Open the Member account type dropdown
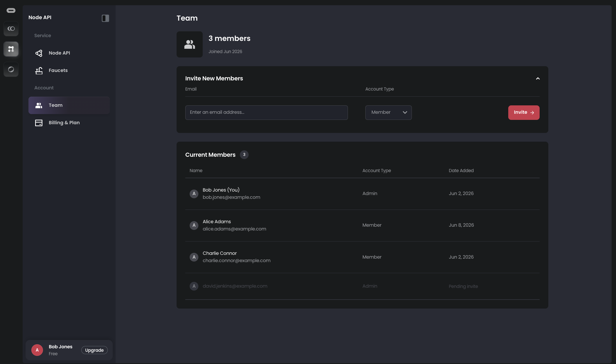The width and height of the screenshot is (616, 364). [389, 113]
